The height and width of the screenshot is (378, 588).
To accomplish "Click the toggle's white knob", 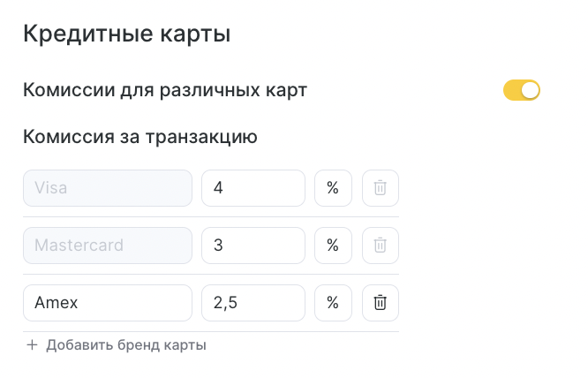I will coord(530,90).
